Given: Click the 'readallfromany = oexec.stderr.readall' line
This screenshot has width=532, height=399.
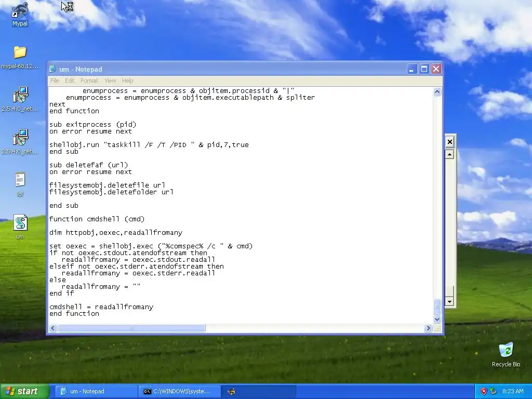Looking at the screenshot, I should point(138,273).
